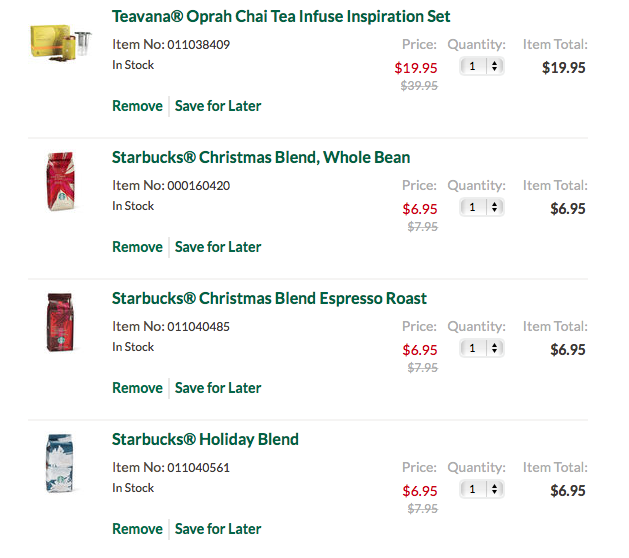This screenshot has height=558, width=629.
Task: Change quantity for Christmas Blend Whole Bean
Action: point(482,207)
